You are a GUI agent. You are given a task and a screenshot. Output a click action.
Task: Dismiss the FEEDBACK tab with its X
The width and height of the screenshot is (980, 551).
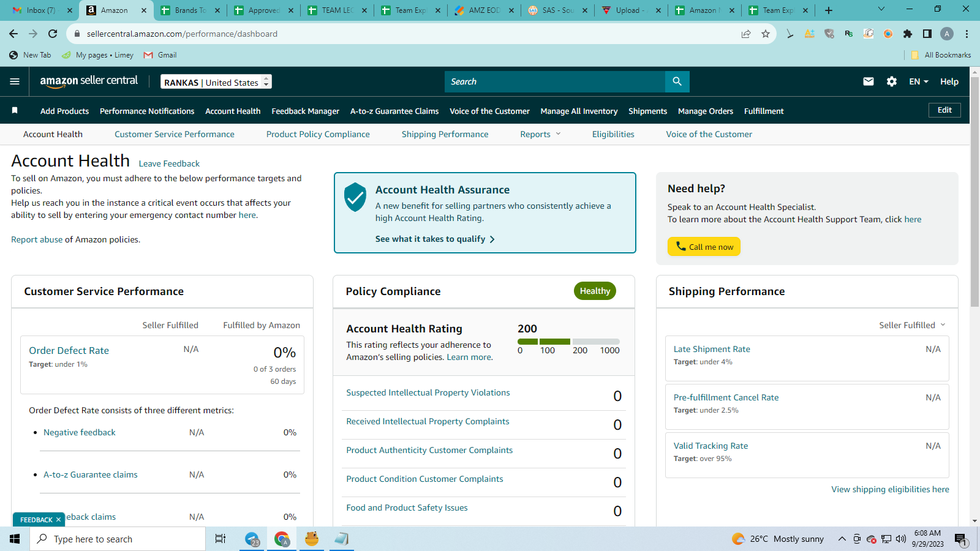pyautogui.click(x=59, y=520)
